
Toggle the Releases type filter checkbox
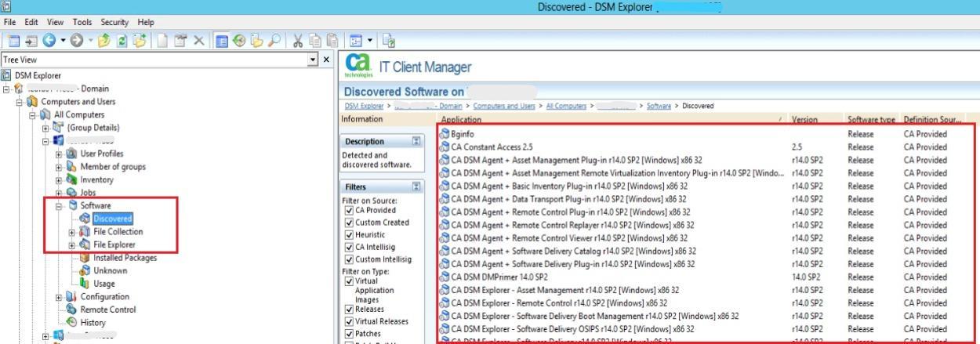(x=349, y=309)
